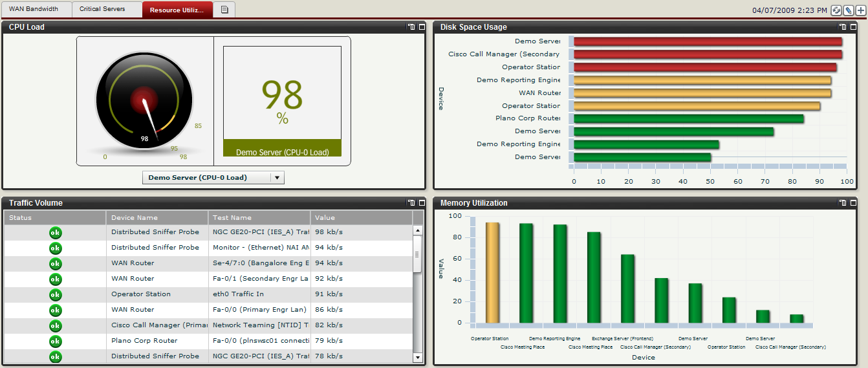Open the tab list icon after Resource Utilization

224,10
